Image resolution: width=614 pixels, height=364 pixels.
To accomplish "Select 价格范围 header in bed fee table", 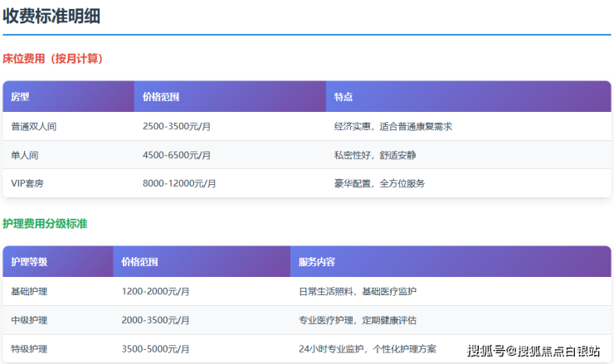I will coord(161,97).
